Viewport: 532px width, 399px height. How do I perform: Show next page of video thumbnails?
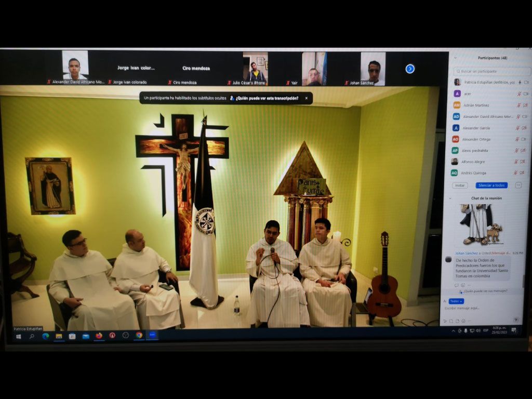coord(410,69)
